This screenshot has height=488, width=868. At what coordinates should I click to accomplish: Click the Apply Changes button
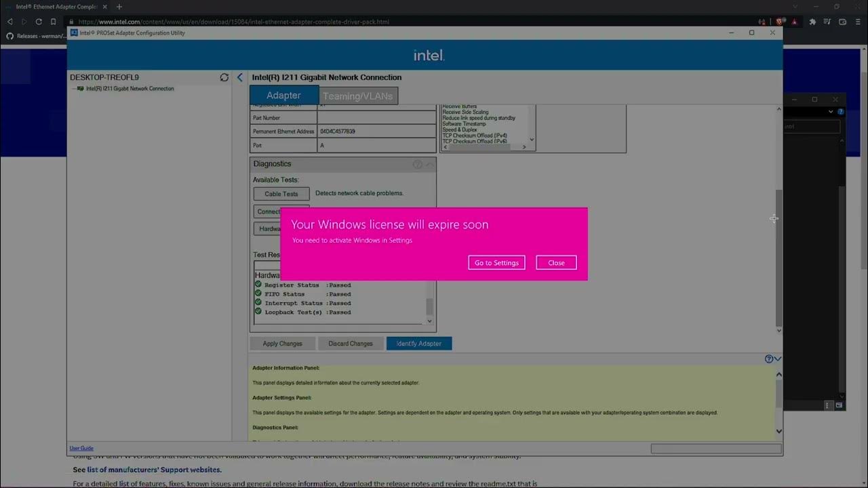282,344
